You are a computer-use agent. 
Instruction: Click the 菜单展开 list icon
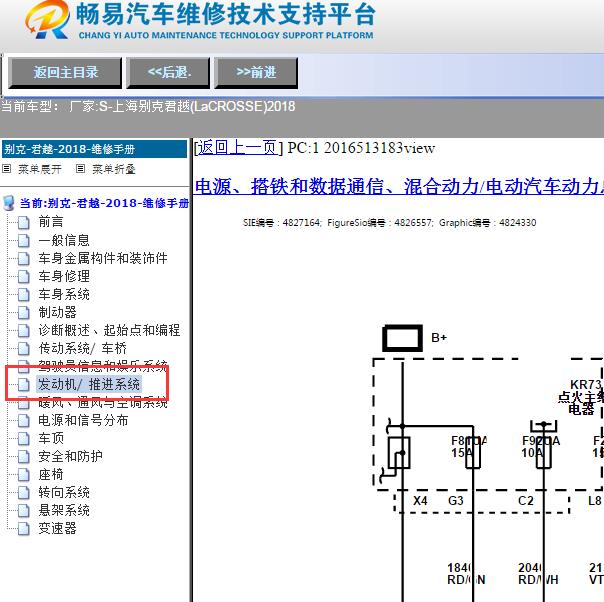coord(7,168)
